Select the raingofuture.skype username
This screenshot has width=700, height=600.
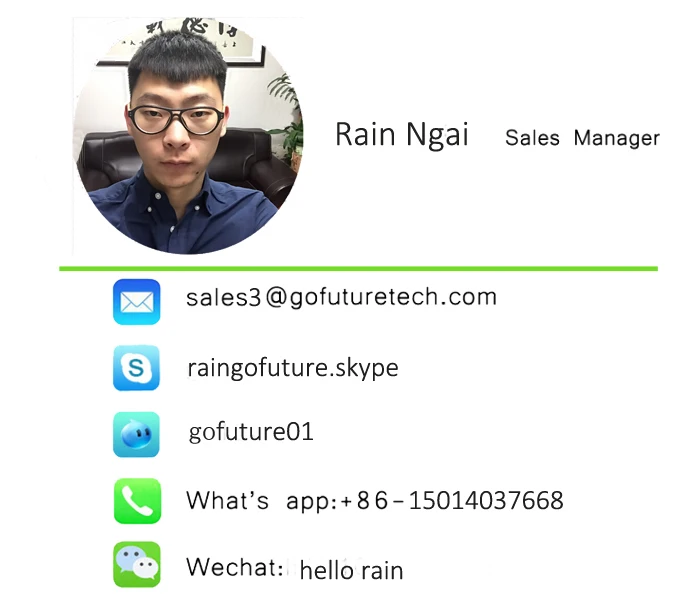pos(292,369)
